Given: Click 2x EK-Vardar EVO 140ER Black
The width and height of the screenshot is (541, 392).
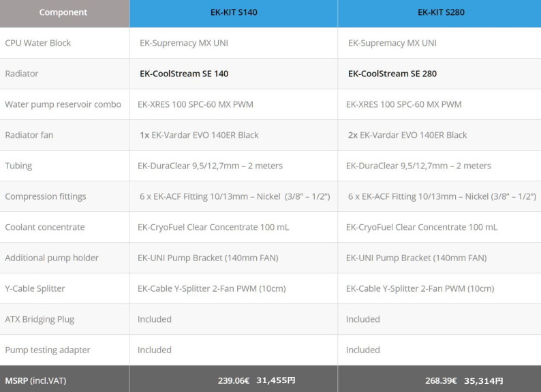Looking at the screenshot, I should click(407, 135).
